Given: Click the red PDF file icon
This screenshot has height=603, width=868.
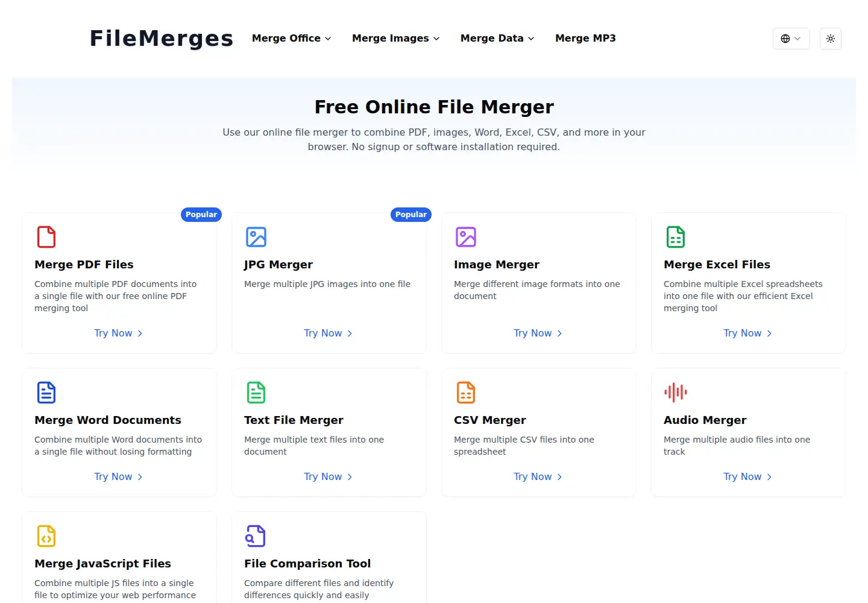Looking at the screenshot, I should [46, 237].
